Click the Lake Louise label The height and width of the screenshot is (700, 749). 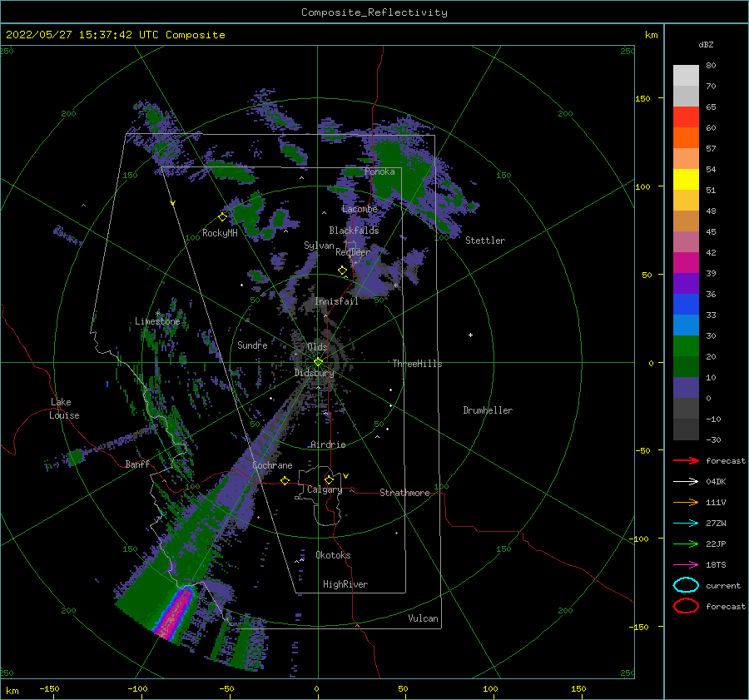[x=64, y=409]
